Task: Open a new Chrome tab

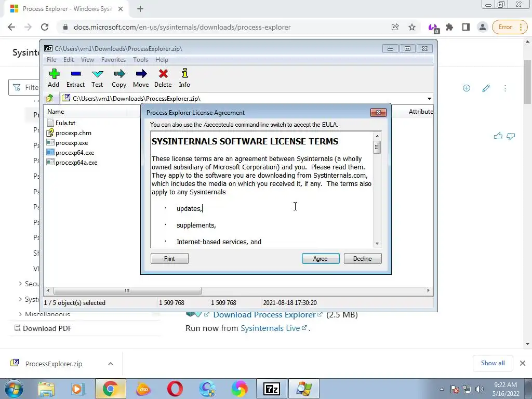Action: pyautogui.click(x=140, y=9)
